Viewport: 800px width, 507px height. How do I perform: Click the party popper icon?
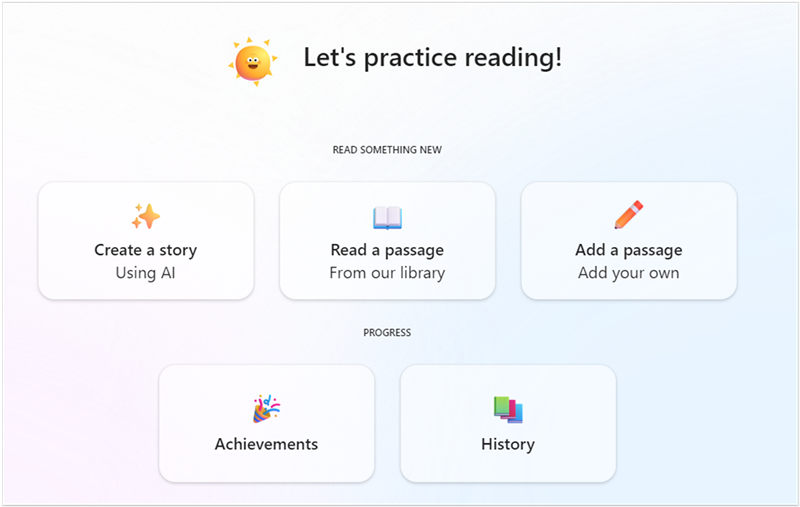pyautogui.click(x=266, y=408)
